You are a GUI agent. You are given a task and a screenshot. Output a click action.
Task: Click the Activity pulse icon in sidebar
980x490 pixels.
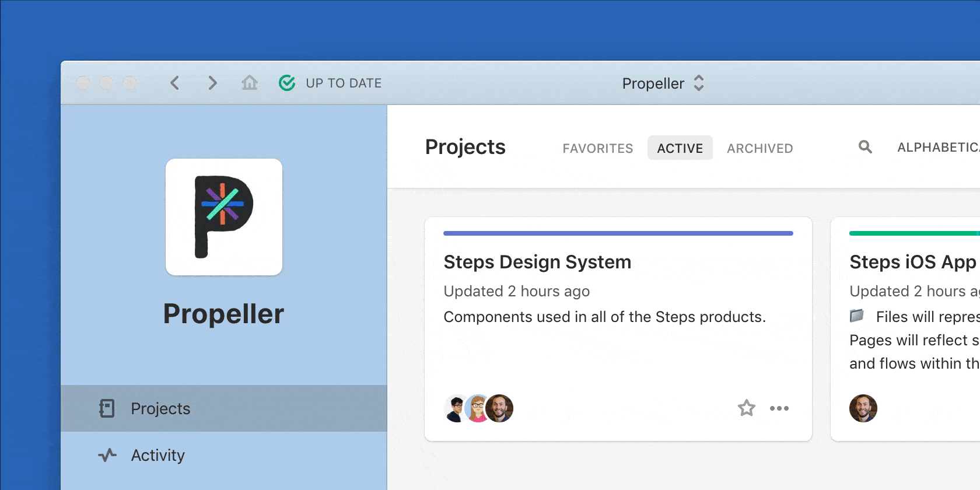point(107,455)
